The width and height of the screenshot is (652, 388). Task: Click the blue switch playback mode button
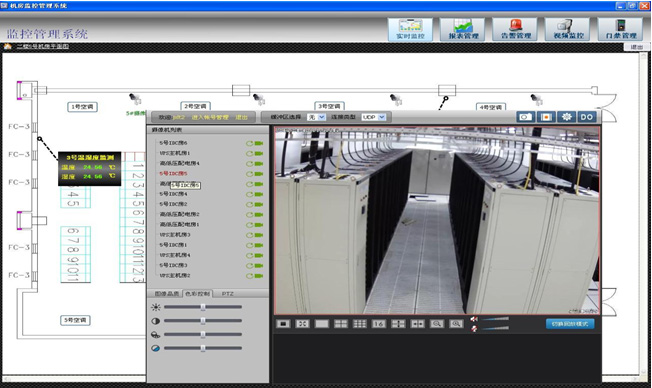[570, 324]
